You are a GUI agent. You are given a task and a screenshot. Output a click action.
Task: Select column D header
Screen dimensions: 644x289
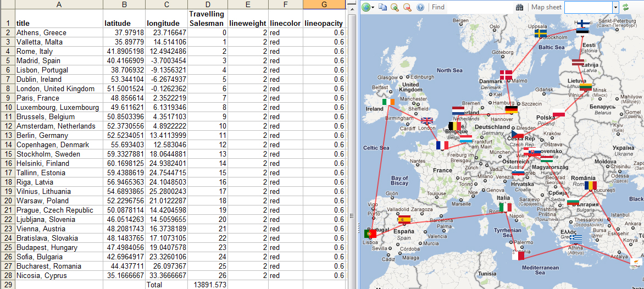coord(207,4)
